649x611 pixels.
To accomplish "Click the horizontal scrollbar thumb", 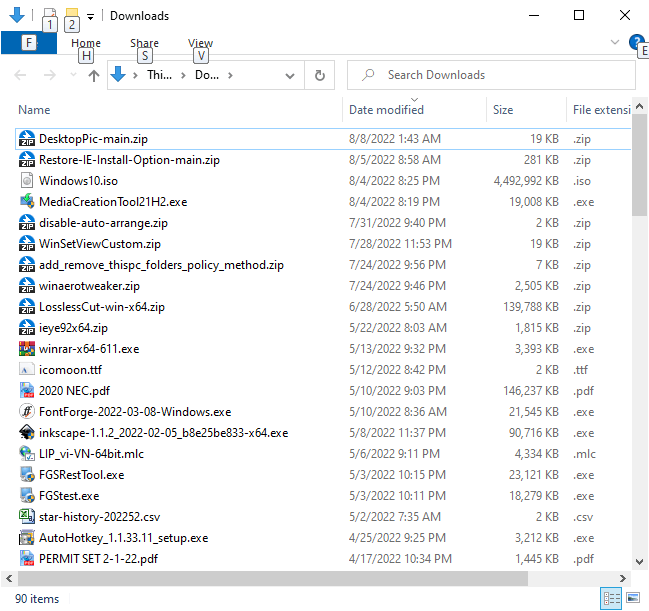I will tap(273, 578).
